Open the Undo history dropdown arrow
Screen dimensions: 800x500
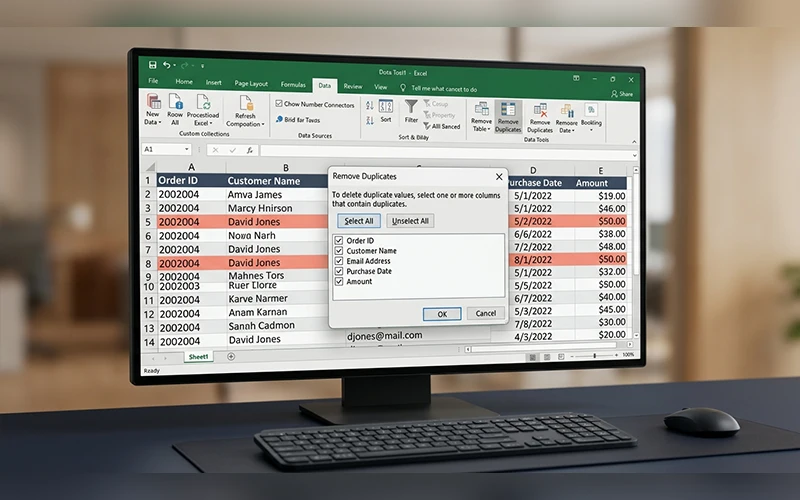[x=174, y=65]
